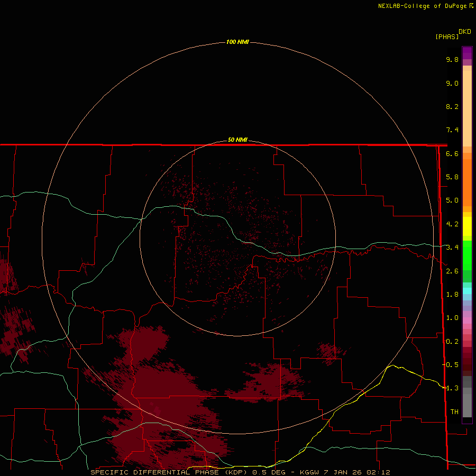Click the 0.5 DEG elevation text in the caption
The height and width of the screenshot is (476, 476).
point(270,472)
